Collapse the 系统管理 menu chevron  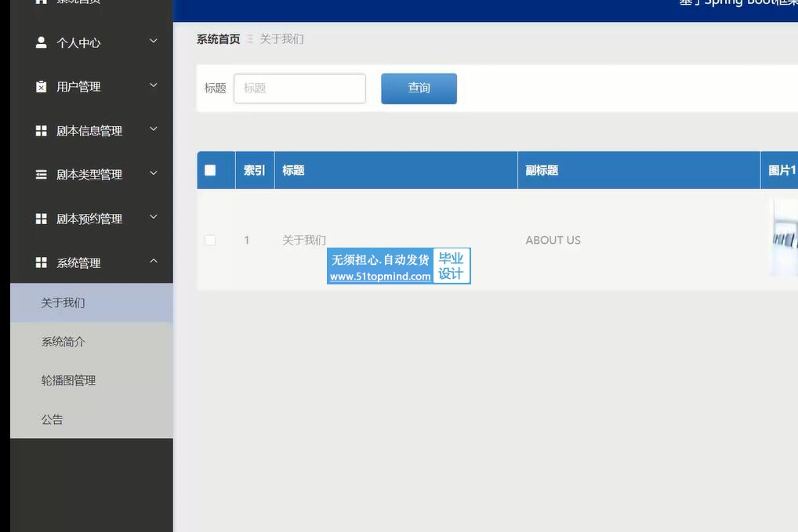point(153,261)
